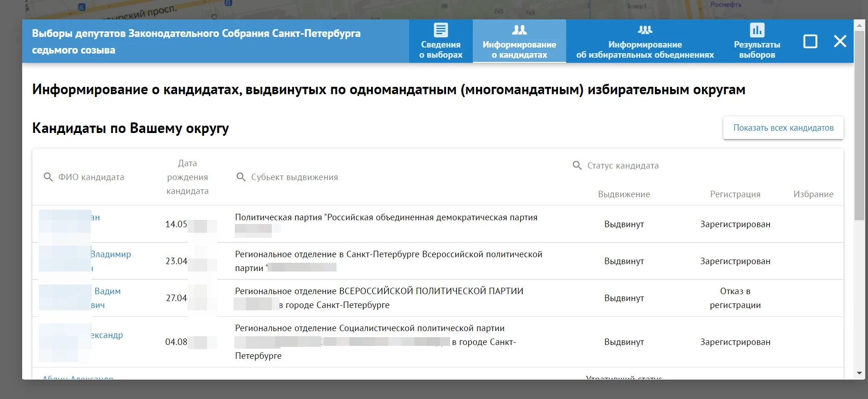Click Выдвинут in the Вадим row
The image size is (868, 399).
tap(624, 298)
